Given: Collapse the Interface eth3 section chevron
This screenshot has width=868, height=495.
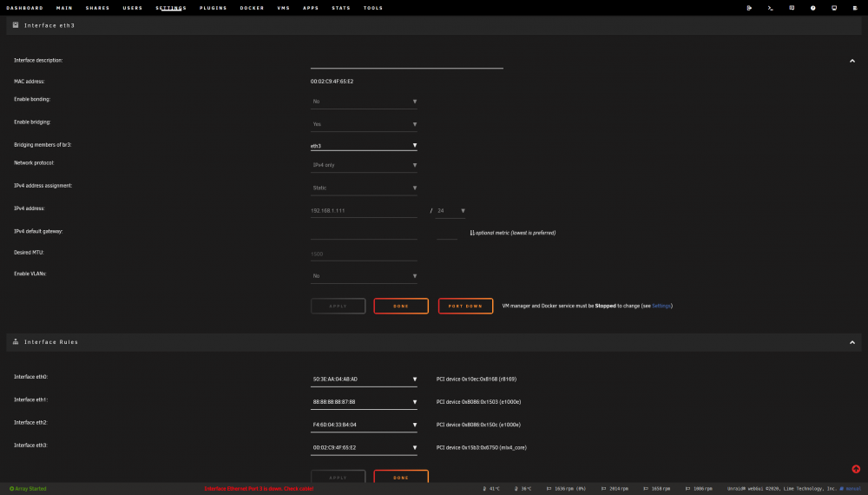Looking at the screenshot, I should tap(852, 61).
